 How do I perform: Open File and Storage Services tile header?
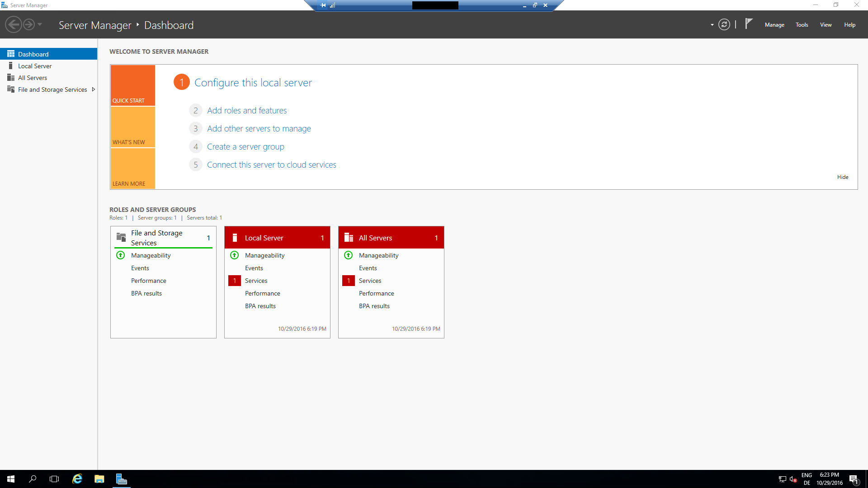point(163,238)
